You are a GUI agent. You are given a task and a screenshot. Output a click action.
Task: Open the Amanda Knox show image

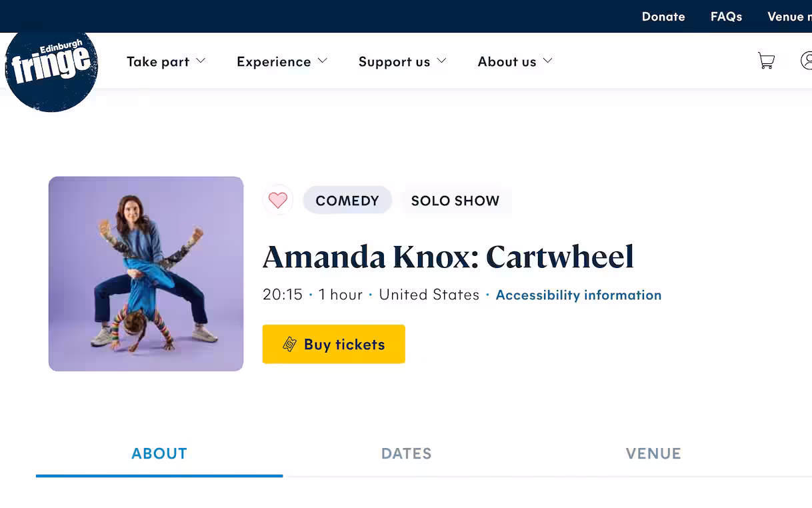pos(146,274)
